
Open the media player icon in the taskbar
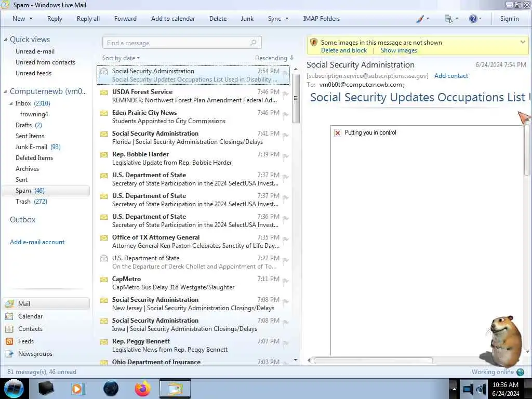coord(78,389)
